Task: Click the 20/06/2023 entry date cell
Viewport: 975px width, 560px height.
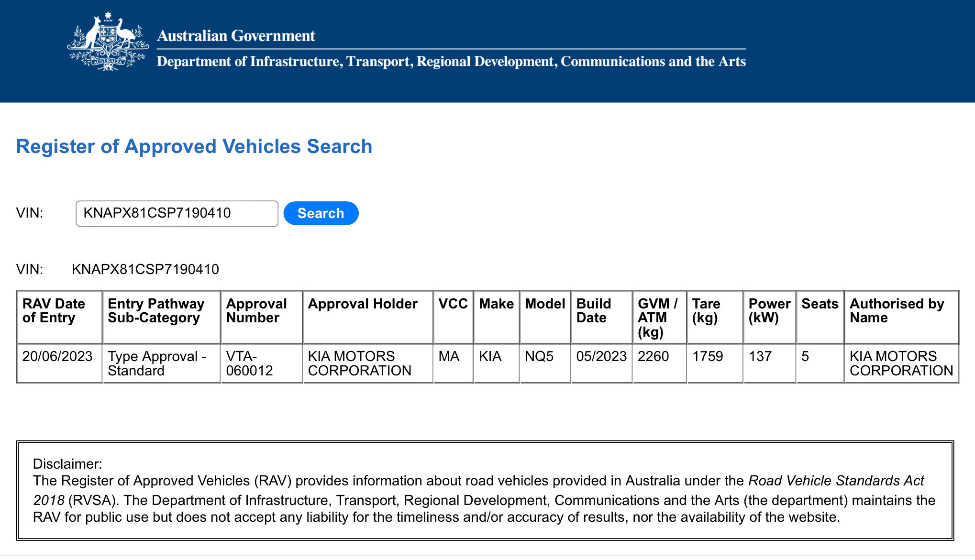Action: click(57, 357)
